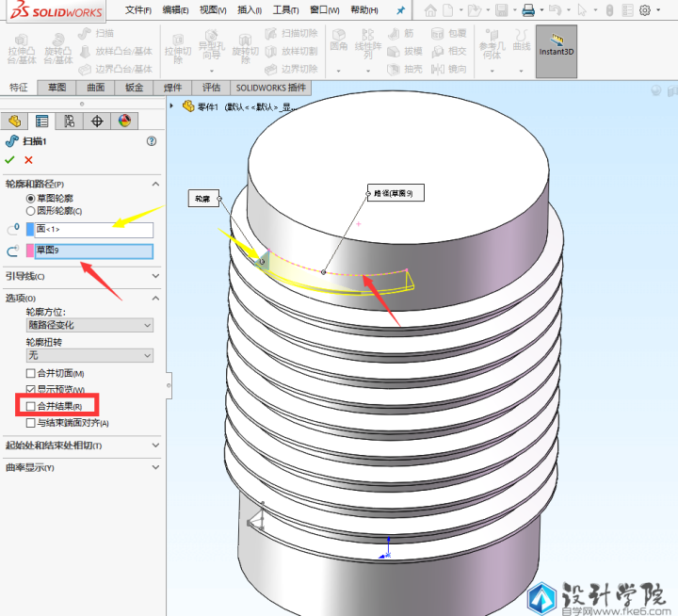Switch to the 钣金 tab
The width and height of the screenshot is (678, 616).
(x=133, y=88)
